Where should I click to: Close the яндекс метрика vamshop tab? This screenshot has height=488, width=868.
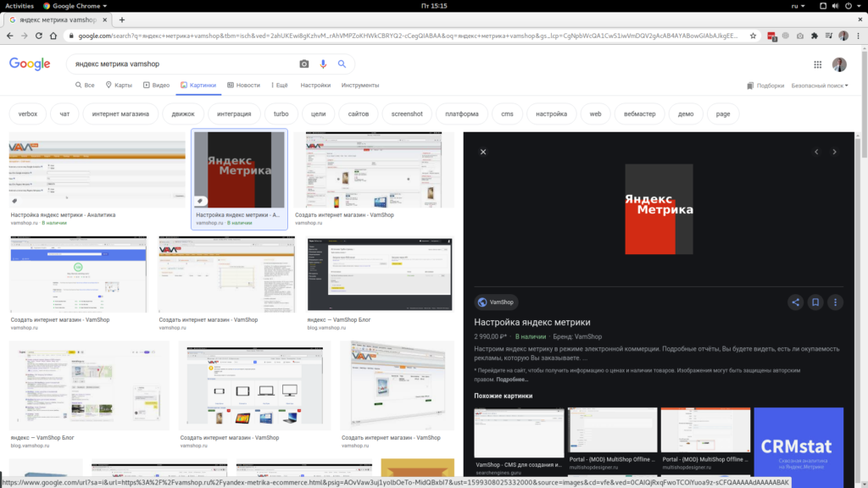click(104, 20)
